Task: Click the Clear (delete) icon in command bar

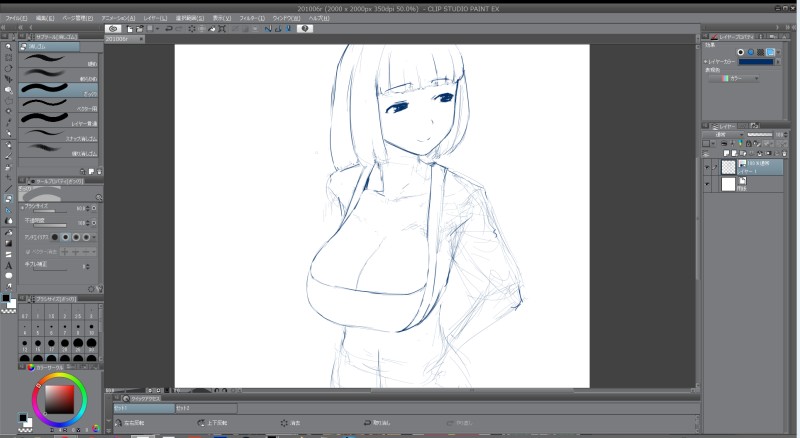Action: click(192, 29)
